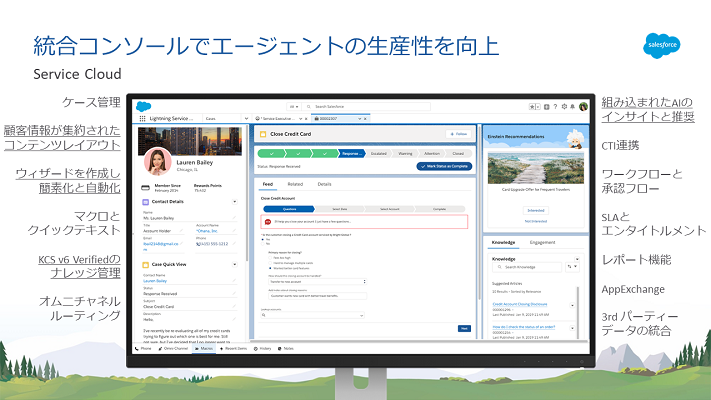This screenshot has height=400, width=711.
Task: Open the lookup accounts combobox
Action: pyautogui.click(x=312, y=315)
